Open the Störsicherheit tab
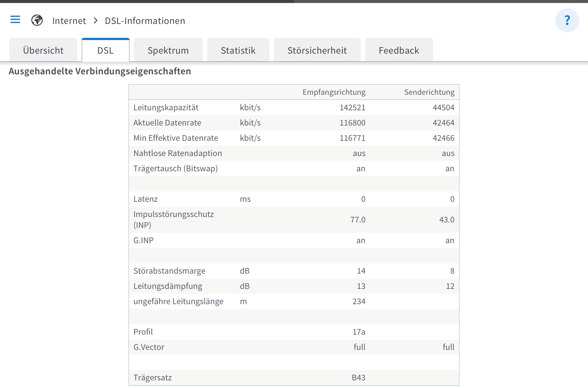This screenshot has height=388, width=588. (x=317, y=50)
